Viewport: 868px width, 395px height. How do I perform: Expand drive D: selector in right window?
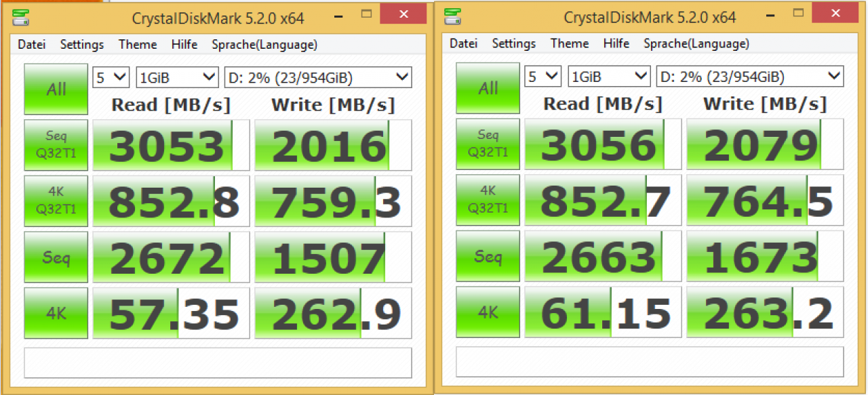750,77
